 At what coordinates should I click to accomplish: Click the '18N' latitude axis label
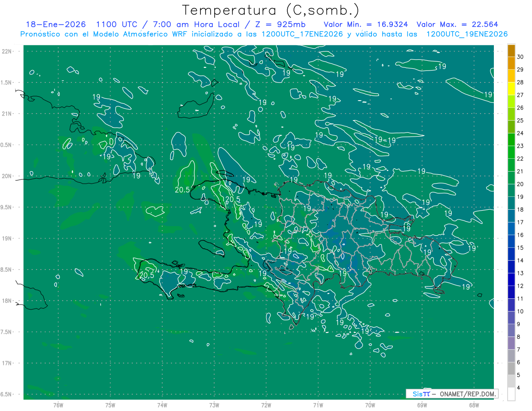(x=7, y=301)
